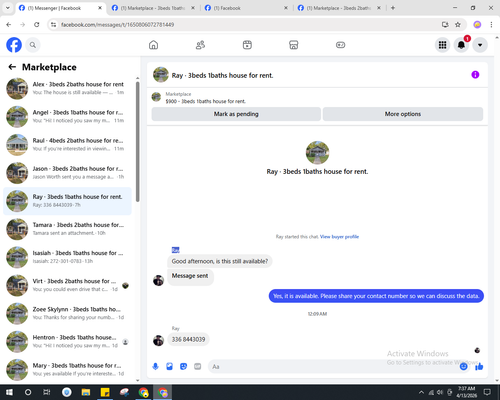The width and height of the screenshot is (500, 400).
Task: Go to Home feed icon
Action: coord(153,45)
